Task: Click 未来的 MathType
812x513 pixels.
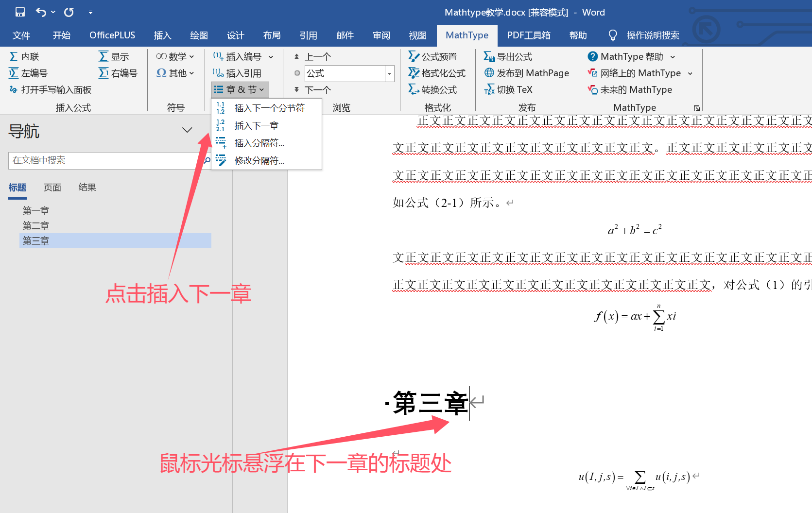Action: [x=630, y=90]
